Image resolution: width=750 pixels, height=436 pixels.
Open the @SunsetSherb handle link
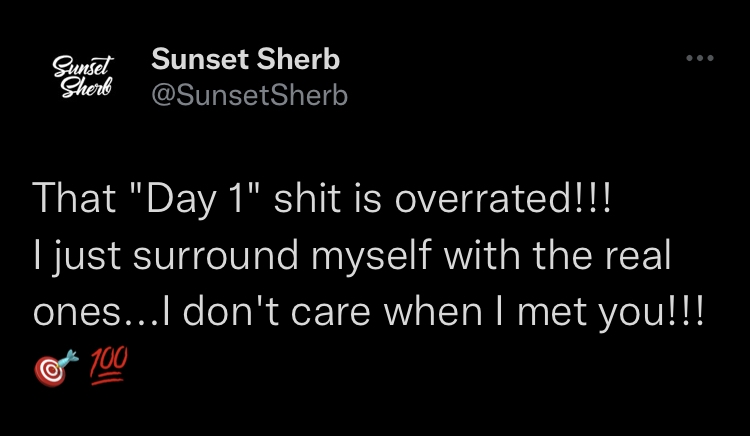[x=249, y=95]
